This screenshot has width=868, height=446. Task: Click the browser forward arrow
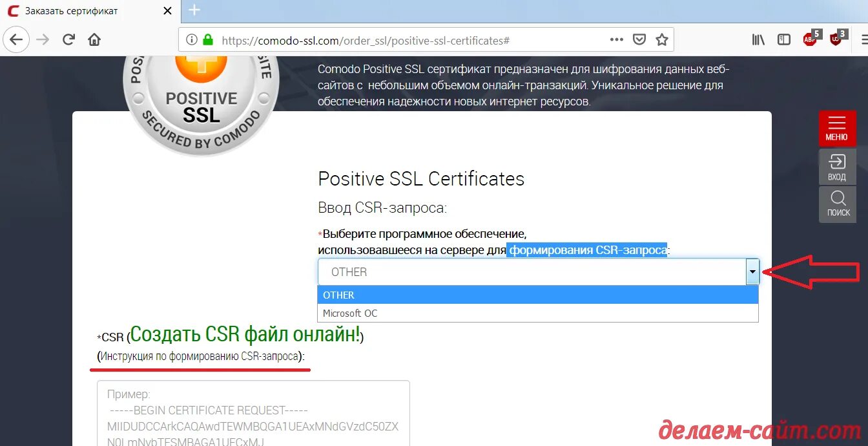click(43, 40)
